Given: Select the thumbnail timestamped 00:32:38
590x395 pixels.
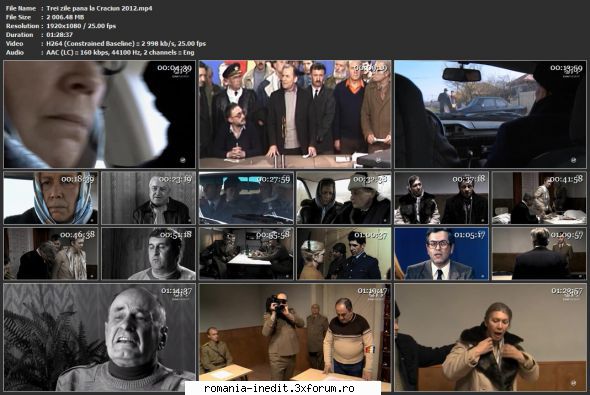Looking at the screenshot, I should (344, 198).
